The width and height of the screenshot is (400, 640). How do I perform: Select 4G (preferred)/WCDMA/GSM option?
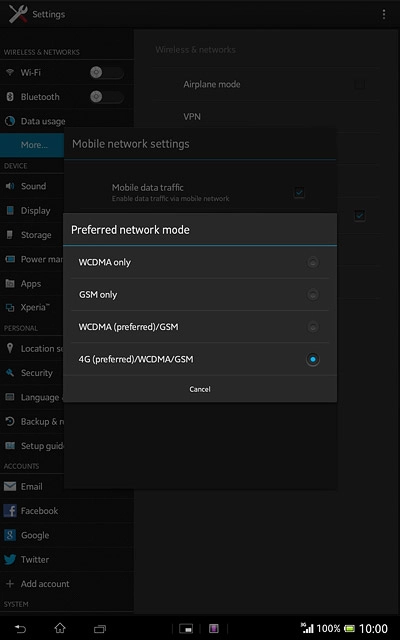(x=200, y=359)
